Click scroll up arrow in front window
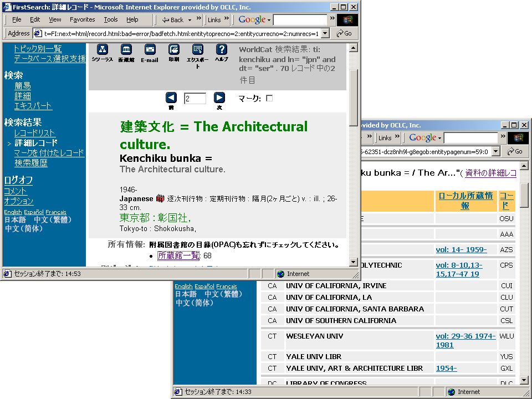The height and width of the screenshot is (399, 532). click(353, 48)
